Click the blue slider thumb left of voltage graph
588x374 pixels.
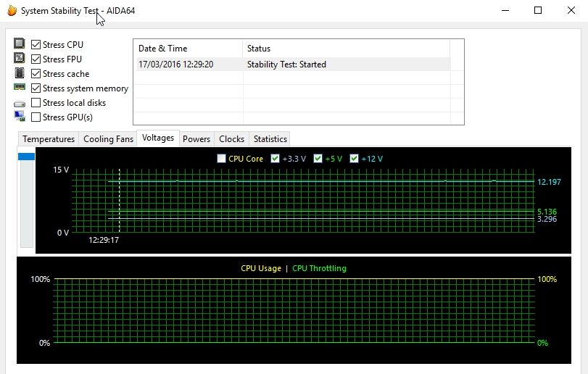click(27, 157)
